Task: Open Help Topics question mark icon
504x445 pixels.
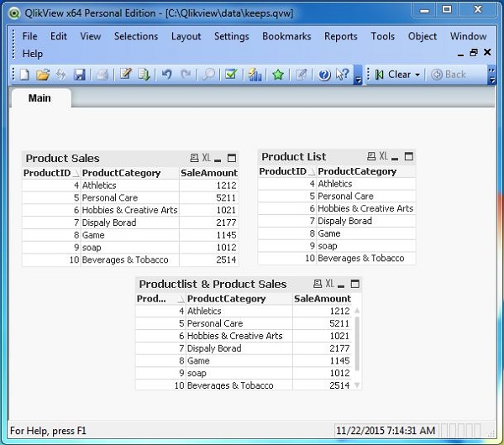Action: (324, 75)
